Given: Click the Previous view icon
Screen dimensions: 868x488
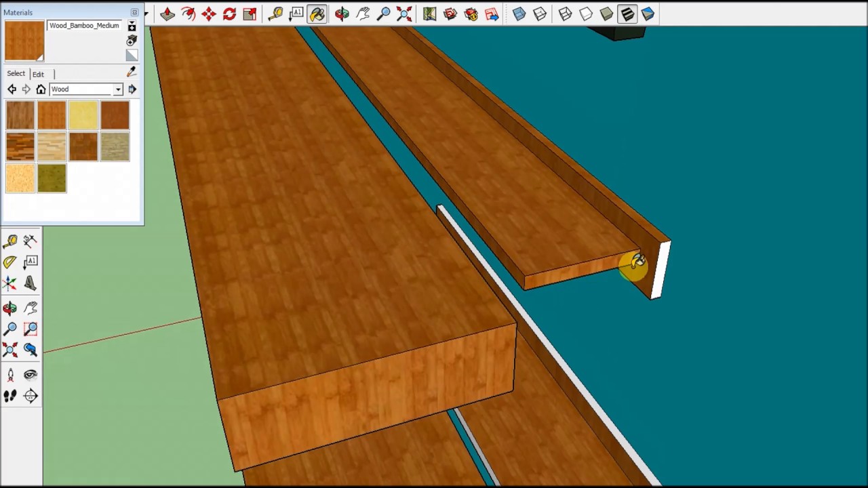Looking at the screenshot, I should tap(30, 350).
